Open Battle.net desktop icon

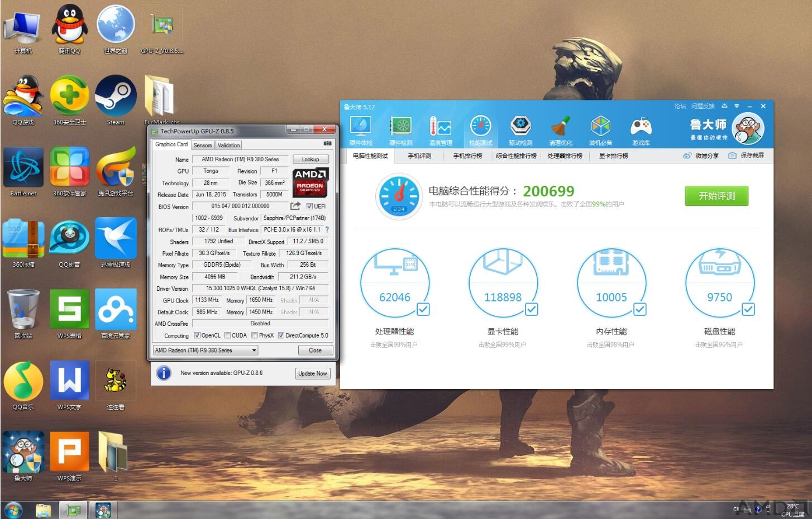pyautogui.click(x=23, y=172)
